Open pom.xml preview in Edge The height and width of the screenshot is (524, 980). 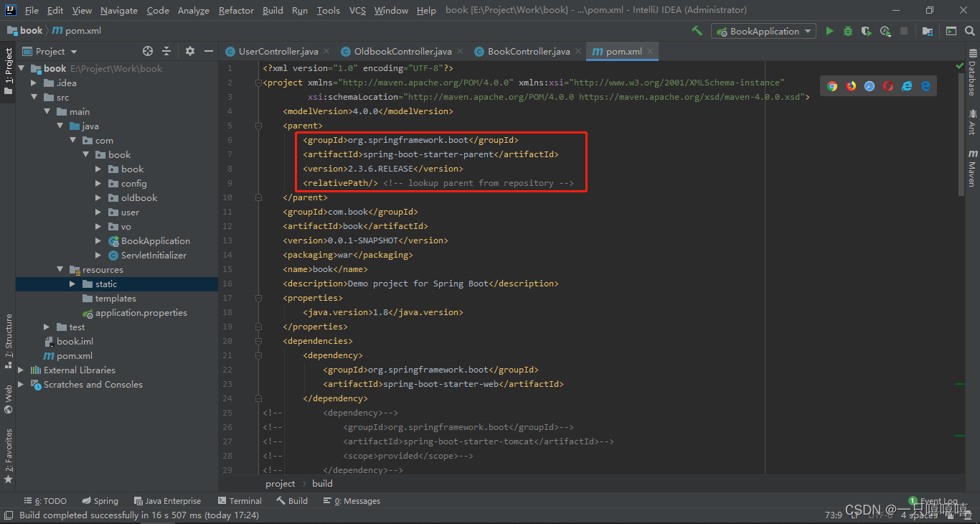[925, 86]
